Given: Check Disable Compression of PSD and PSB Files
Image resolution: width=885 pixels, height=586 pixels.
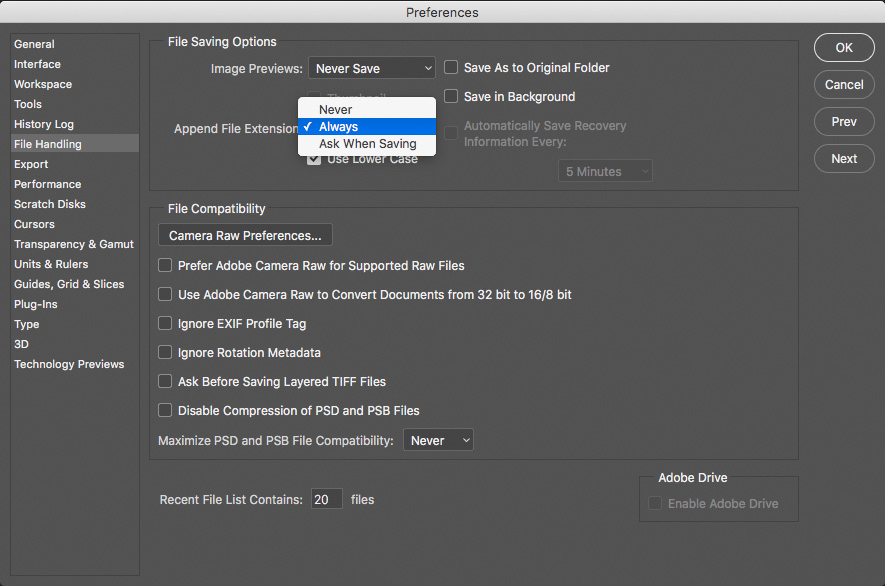Looking at the screenshot, I should tap(164, 410).
